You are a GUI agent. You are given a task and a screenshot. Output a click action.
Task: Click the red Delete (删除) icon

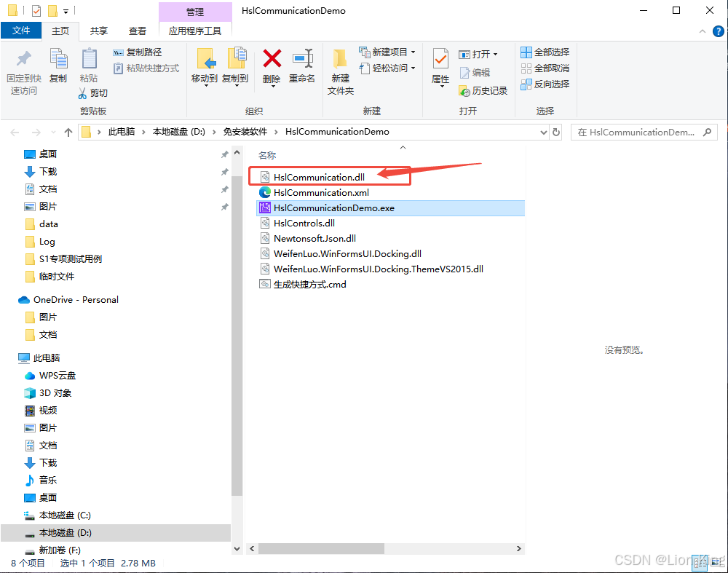[x=272, y=59]
